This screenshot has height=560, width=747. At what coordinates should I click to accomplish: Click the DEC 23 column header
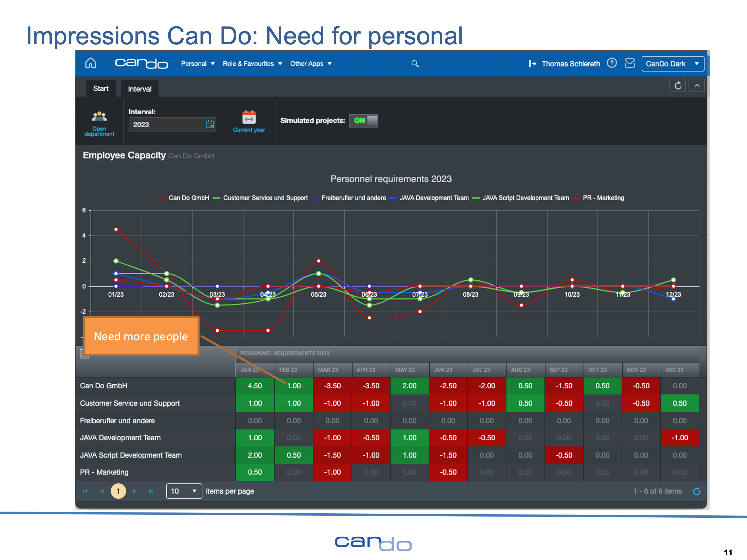680,370
